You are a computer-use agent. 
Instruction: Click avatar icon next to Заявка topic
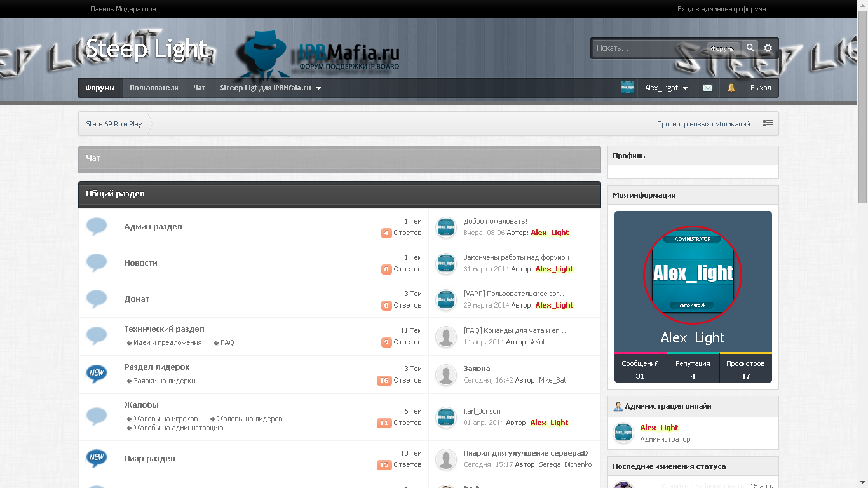coord(446,374)
